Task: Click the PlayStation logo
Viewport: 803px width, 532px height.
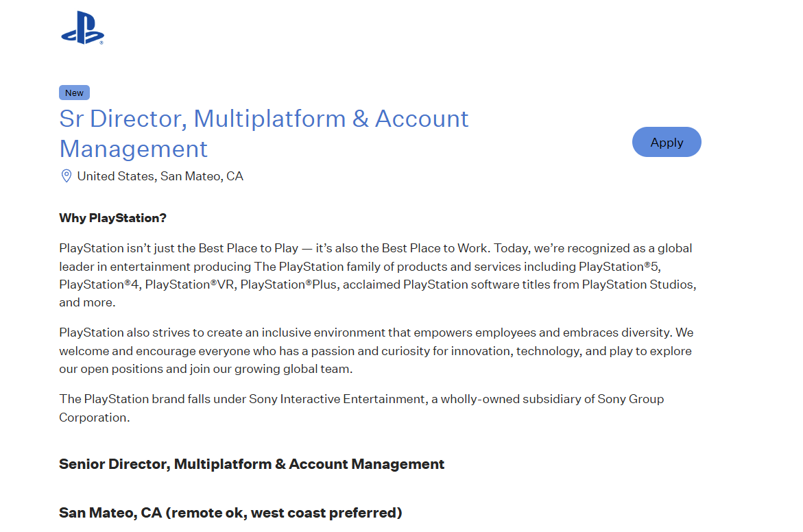Action: point(82,28)
